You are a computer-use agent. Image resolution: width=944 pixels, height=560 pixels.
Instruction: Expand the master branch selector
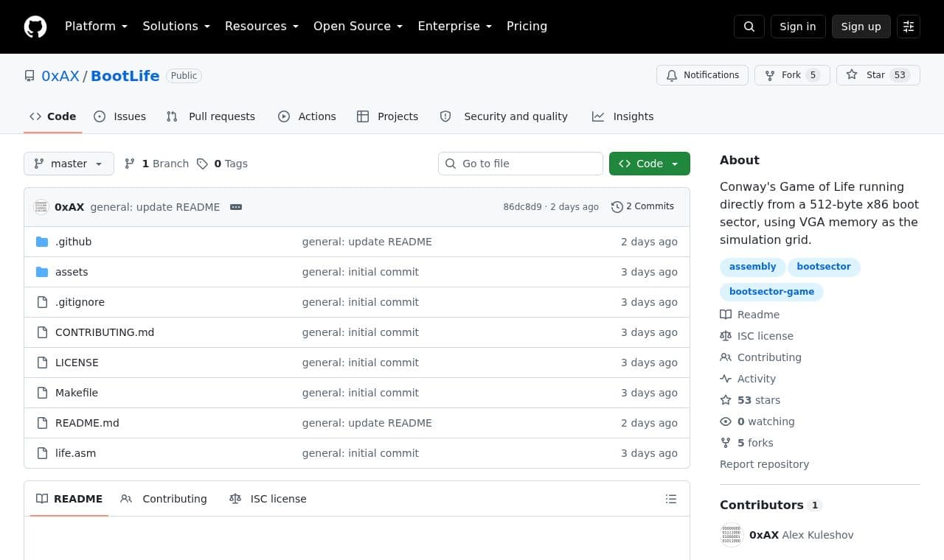tap(69, 164)
